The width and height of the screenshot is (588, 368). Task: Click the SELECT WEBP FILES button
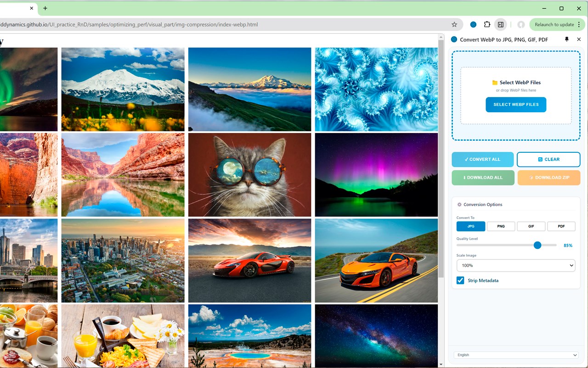(516, 104)
